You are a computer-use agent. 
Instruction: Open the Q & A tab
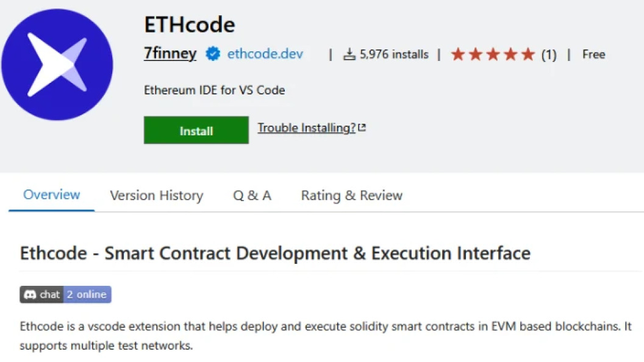pyautogui.click(x=252, y=196)
